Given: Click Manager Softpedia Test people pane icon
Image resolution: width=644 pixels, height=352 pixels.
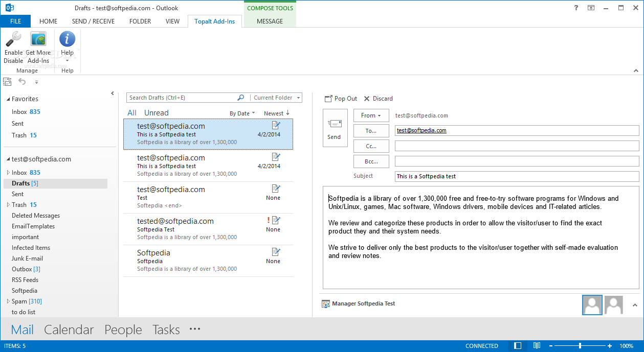Looking at the screenshot, I should tap(326, 303).
